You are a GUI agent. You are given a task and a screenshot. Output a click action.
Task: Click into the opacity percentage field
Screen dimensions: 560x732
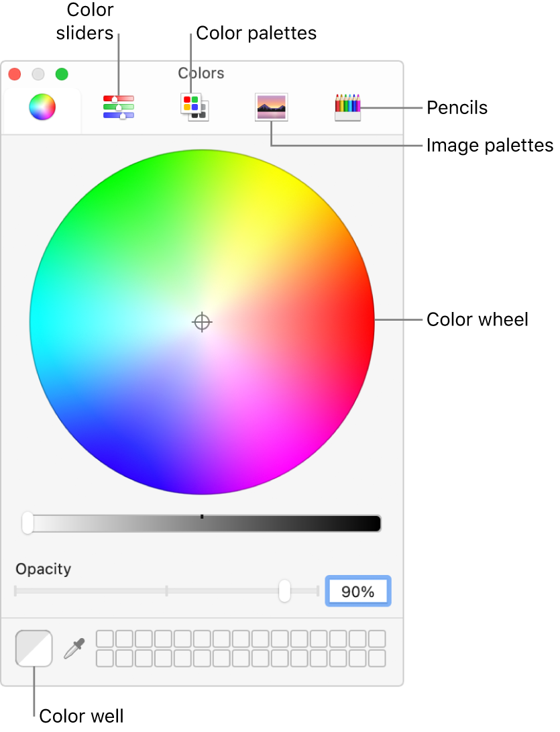358,591
